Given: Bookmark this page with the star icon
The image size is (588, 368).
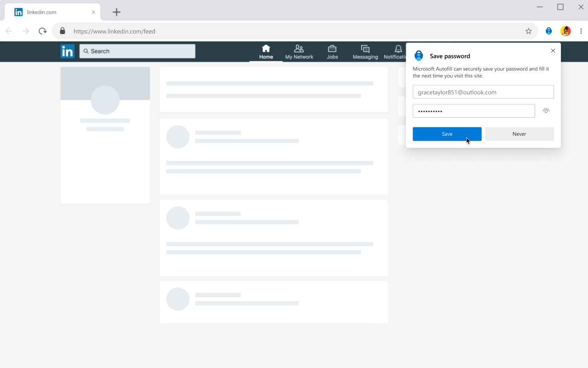Looking at the screenshot, I should click(528, 31).
